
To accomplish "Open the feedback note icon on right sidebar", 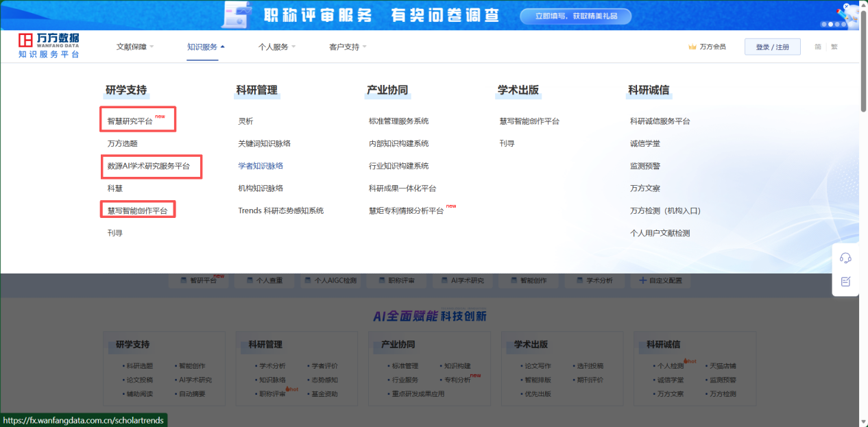I will (845, 282).
